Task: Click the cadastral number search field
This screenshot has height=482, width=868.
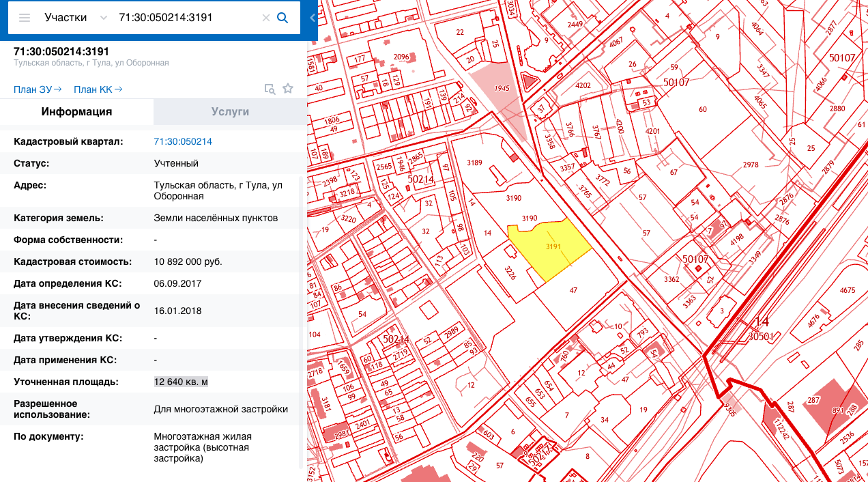Action: [x=184, y=18]
